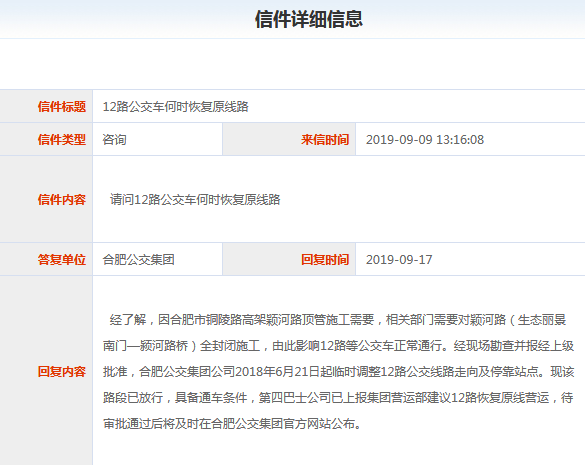585x465 pixels.
Task: Click the reply date 2019-09-17
Action: 399,259
